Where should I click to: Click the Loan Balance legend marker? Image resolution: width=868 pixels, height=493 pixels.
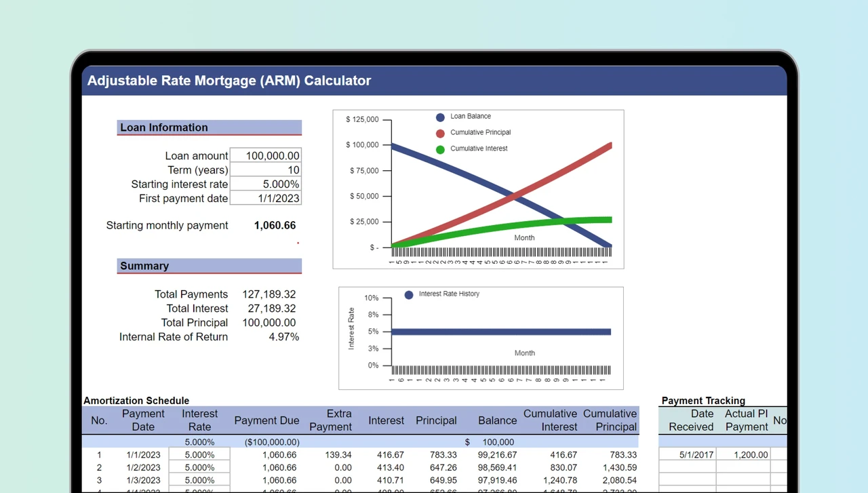pos(440,117)
